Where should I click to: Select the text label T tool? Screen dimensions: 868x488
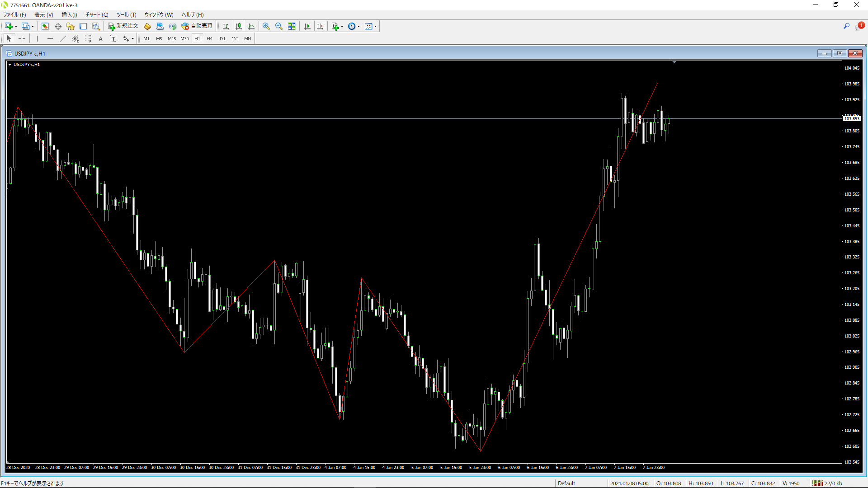tap(113, 38)
